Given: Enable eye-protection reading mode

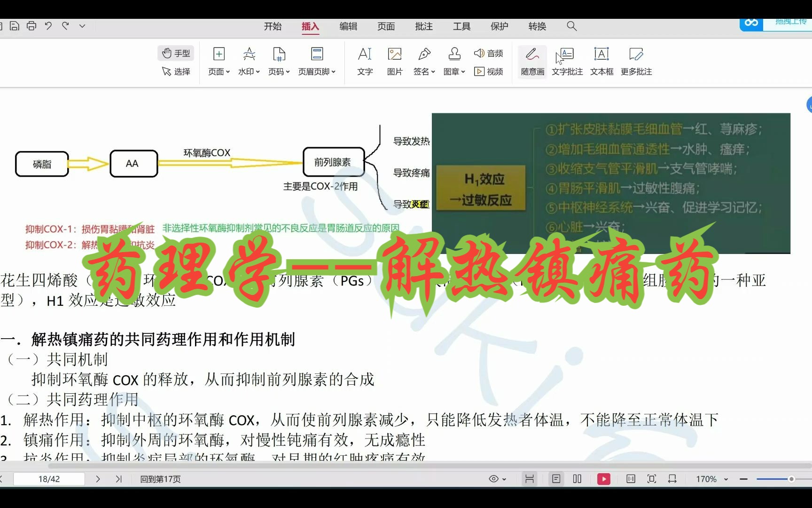Looking at the screenshot, I should click(495, 478).
